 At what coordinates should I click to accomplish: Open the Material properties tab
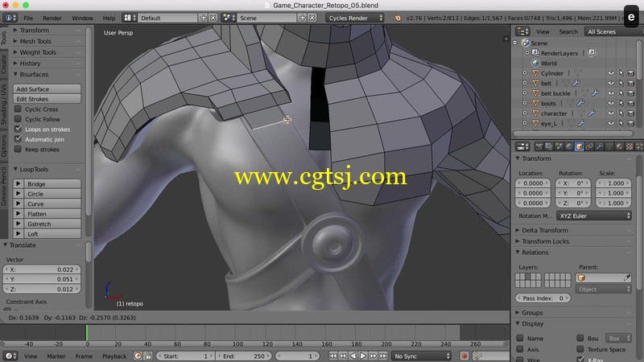pyautogui.click(x=619, y=146)
